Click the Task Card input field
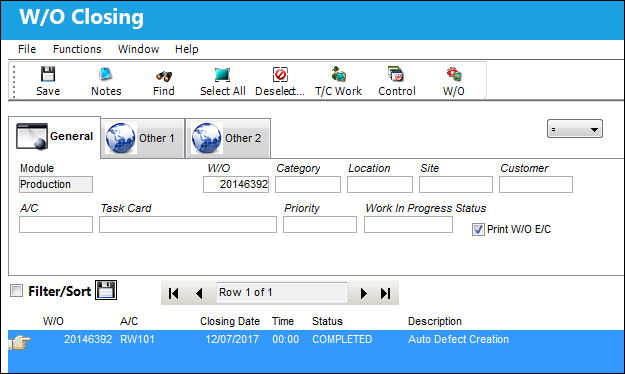Viewport: 625px width, 374px height. [x=188, y=224]
